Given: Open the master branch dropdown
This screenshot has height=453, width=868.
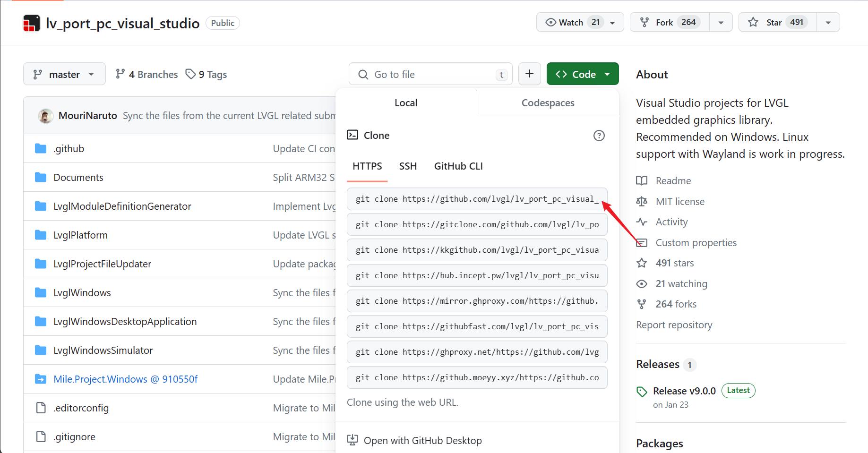Looking at the screenshot, I should point(64,74).
